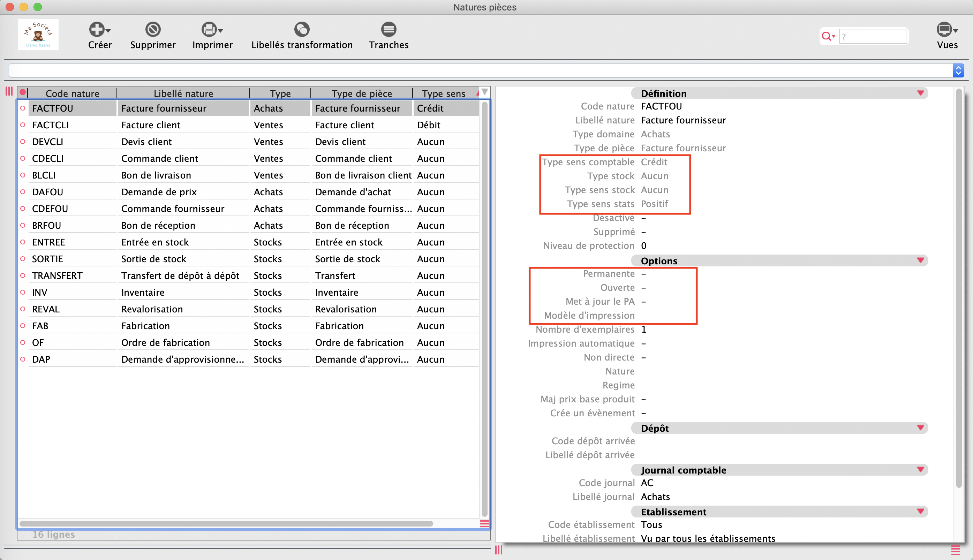Viewport: 973px width, 560px height.
Task: Open the Créer dropdown arrow
Action: (x=108, y=31)
